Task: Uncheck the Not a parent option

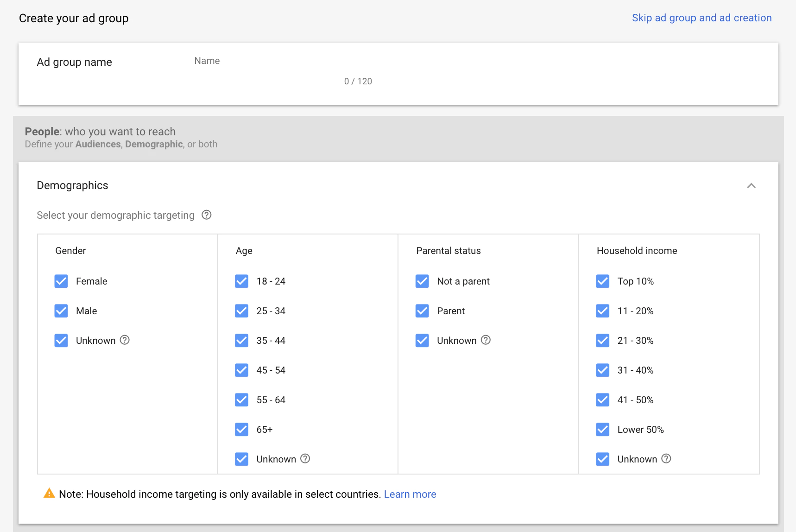Action: coord(422,281)
